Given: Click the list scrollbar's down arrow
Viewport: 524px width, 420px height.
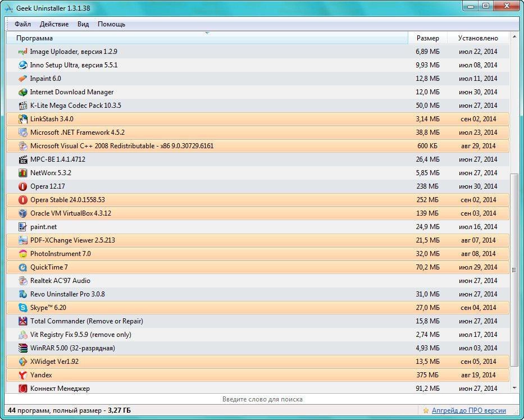Looking at the screenshot, I should coord(514,388).
